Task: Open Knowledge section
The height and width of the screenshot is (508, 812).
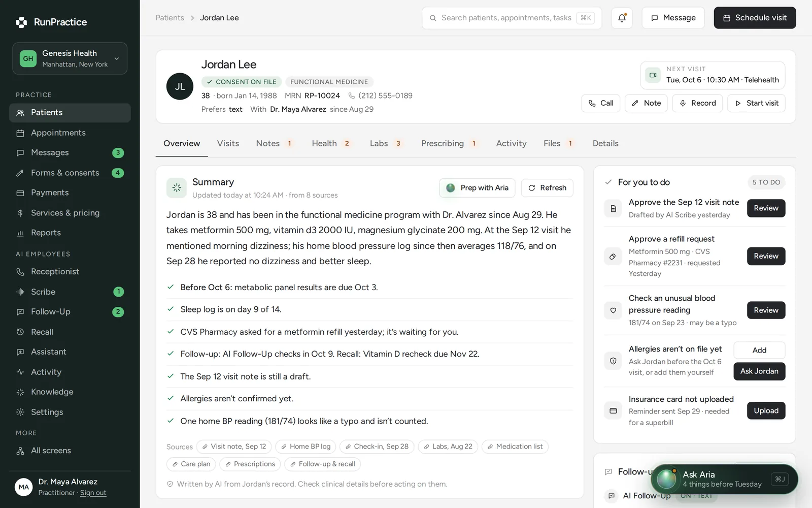Action: pyautogui.click(x=70, y=392)
